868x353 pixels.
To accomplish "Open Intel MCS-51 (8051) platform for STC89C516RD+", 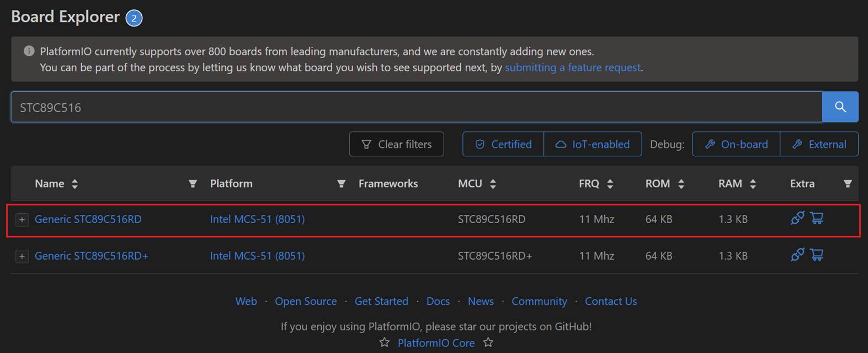I will click(x=257, y=256).
